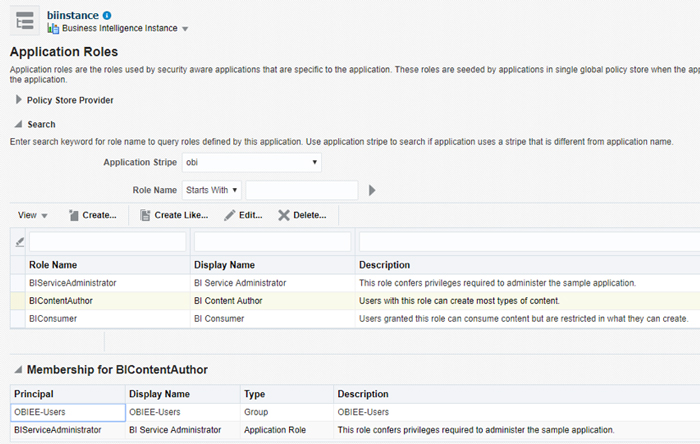The height and width of the screenshot is (444, 700).
Task: Click the Application Role type cell
Action: coord(275,430)
